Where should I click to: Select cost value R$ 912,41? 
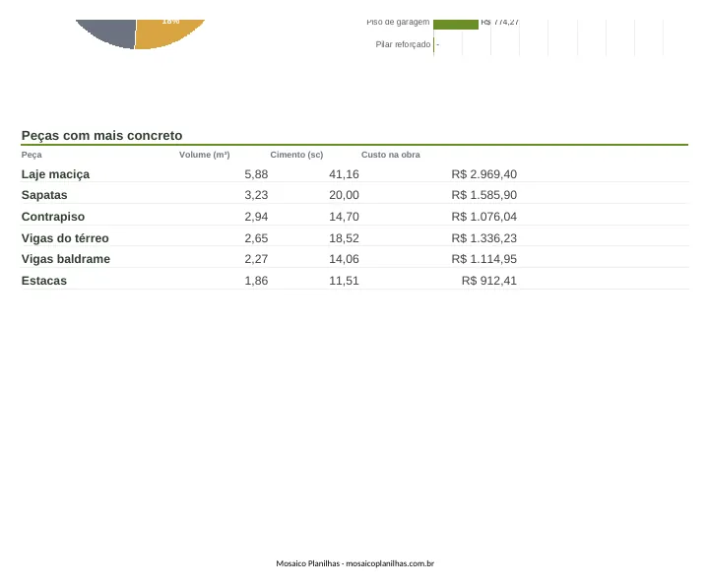pos(489,281)
